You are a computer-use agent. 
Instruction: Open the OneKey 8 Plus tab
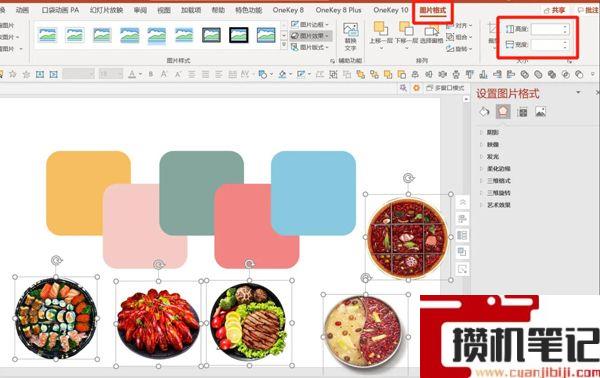pyautogui.click(x=338, y=10)
